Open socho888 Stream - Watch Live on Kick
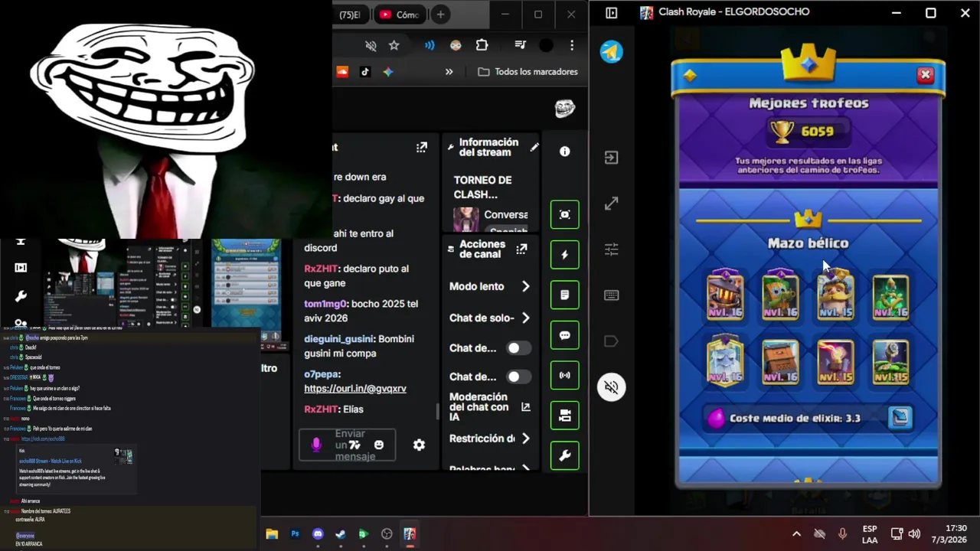 (51, 461)
